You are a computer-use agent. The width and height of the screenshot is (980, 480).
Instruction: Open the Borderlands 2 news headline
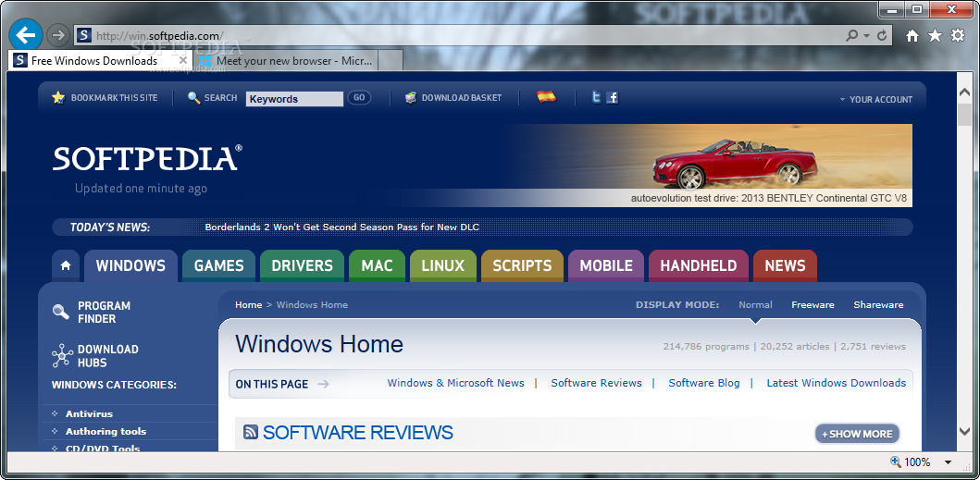[341, 227]
